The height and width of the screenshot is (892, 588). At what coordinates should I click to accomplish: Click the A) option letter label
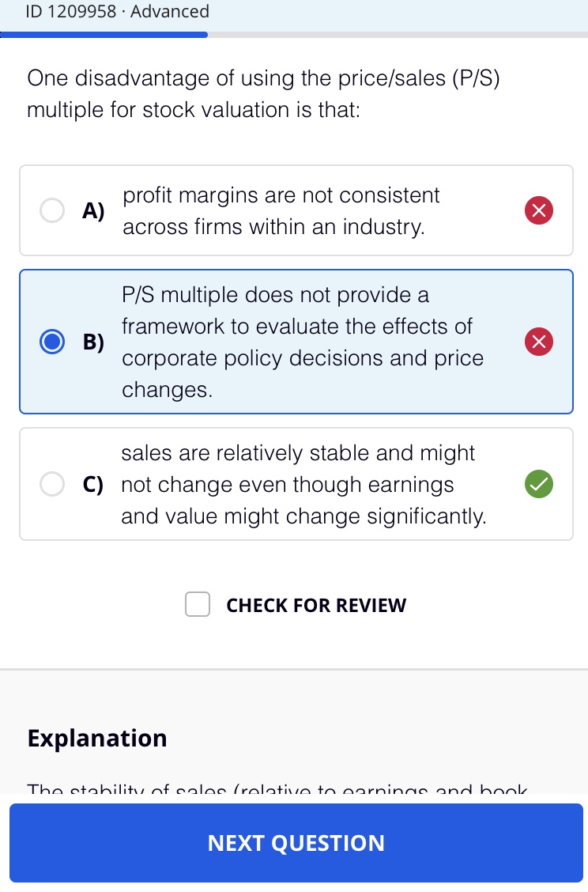click(93, 211)
